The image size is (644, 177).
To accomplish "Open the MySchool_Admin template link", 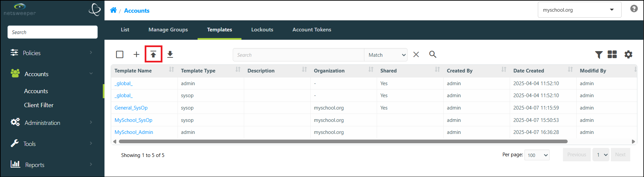I will click(x=134, y=132).
